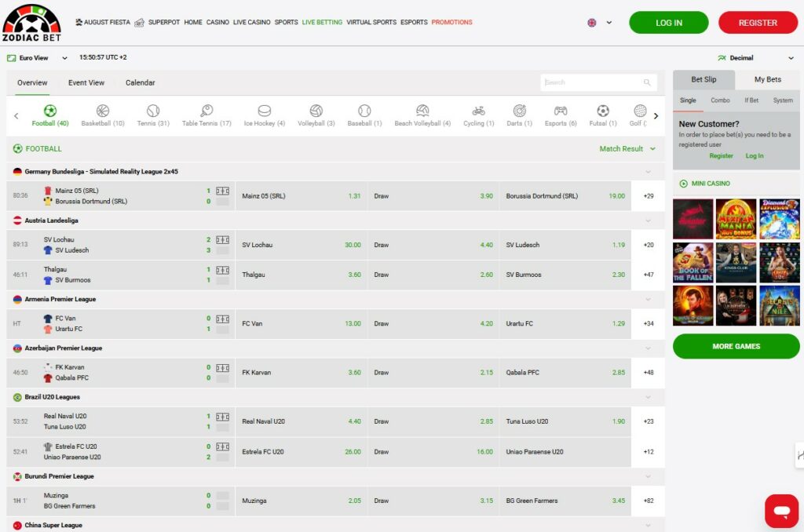Open the Match Result market dropdown
This screenshot has width=804, height=532.
point(627,148)
